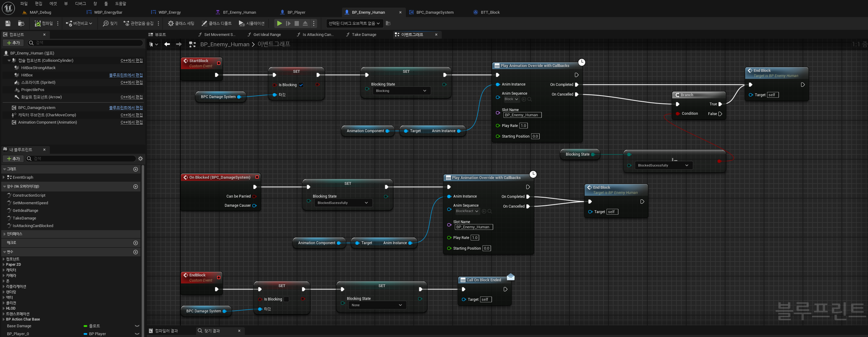Switch to the BP_Player tab
The height and width of the screenshot is (337, 868).
(x=296, y=12)
